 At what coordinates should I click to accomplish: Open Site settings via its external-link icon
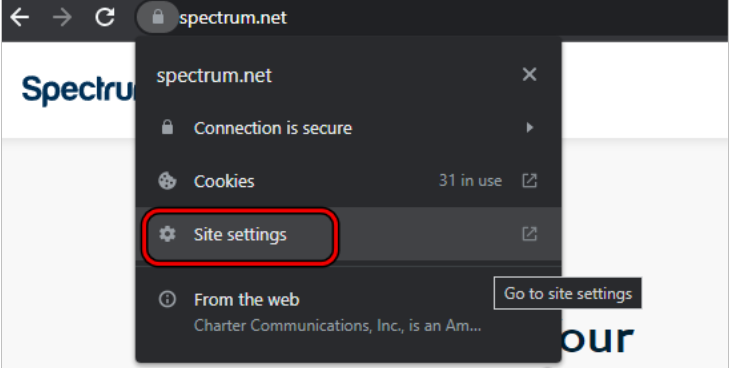tap(530, 234)
